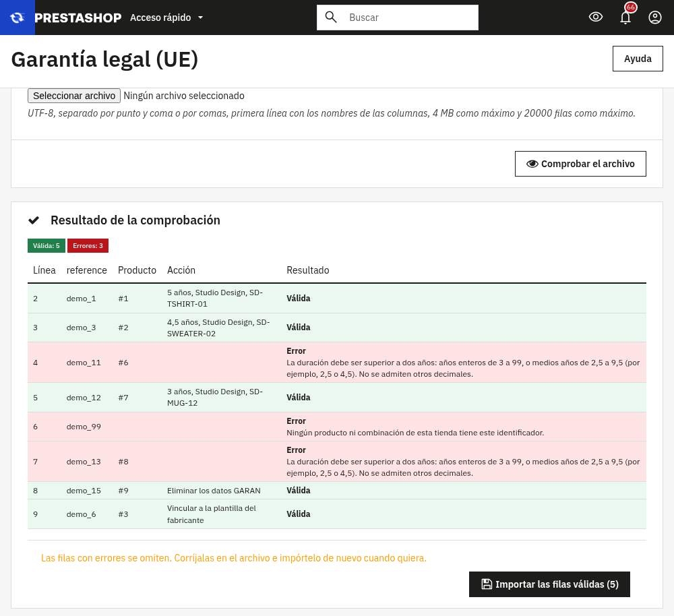Click the Producto column header
The image size is (674, 616).
[x=137, y=270]
